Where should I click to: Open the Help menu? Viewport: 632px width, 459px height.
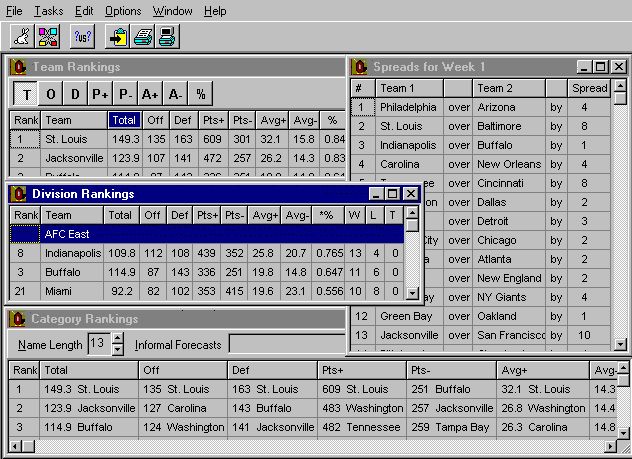coord(215,11)
